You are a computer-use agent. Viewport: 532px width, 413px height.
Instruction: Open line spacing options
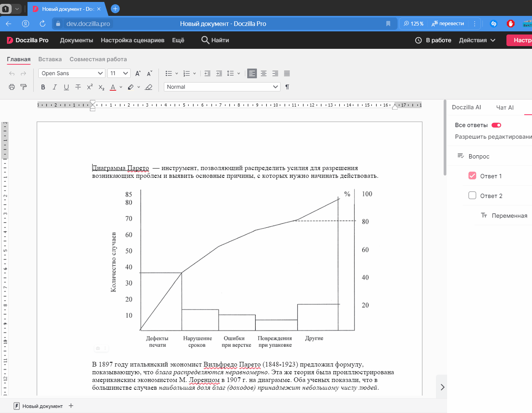231,74
